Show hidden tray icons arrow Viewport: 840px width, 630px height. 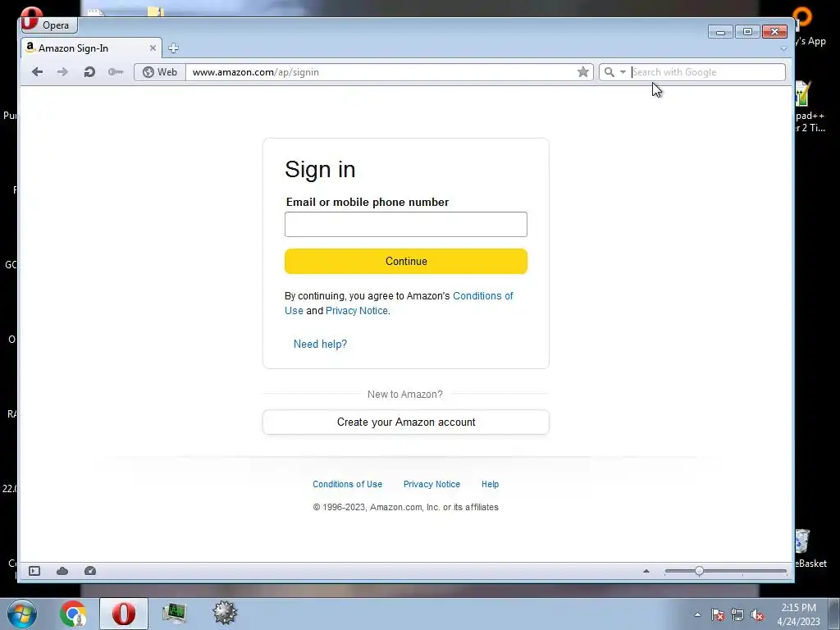click(697, 614)
